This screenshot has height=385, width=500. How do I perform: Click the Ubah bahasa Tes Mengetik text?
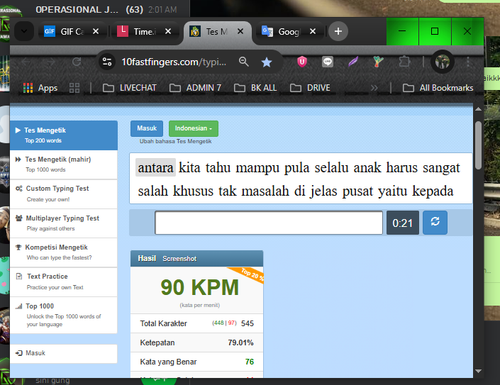click(175, 141)
